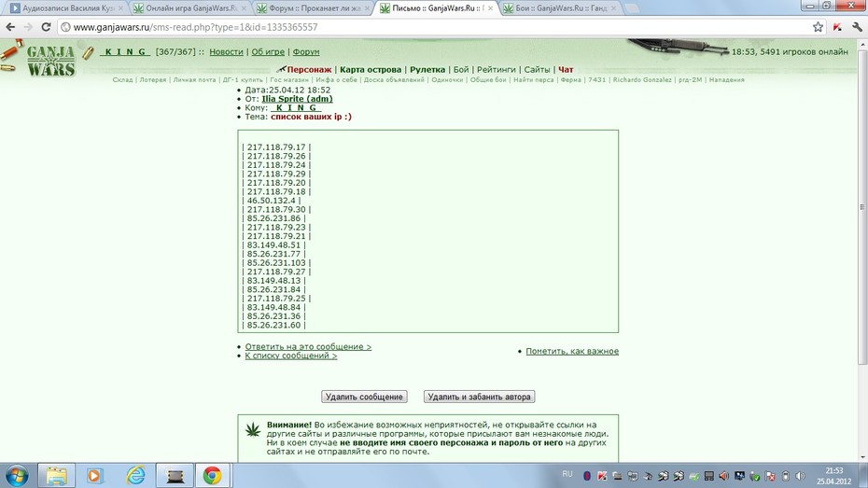
Task: Bookmark page with star icon
Action: pyautogui.click(x=818, y=26)
